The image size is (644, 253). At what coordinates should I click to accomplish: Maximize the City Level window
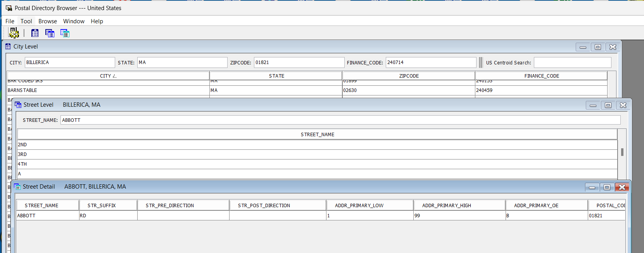[598, 47]
